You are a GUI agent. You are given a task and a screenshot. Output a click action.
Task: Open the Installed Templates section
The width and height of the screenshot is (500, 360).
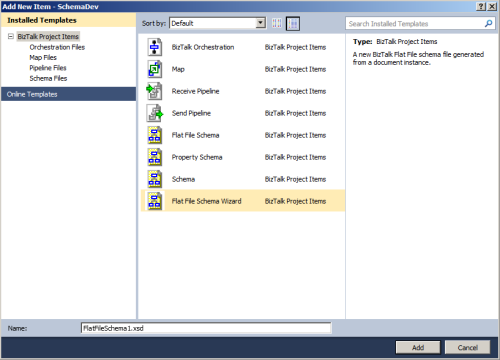[x=68, y=20]
